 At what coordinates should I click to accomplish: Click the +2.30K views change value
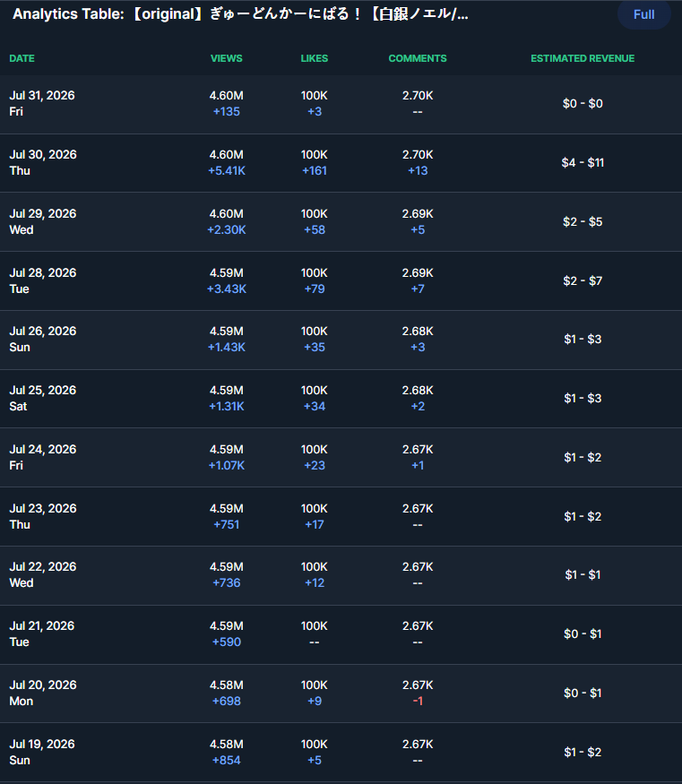click(227, 229)
